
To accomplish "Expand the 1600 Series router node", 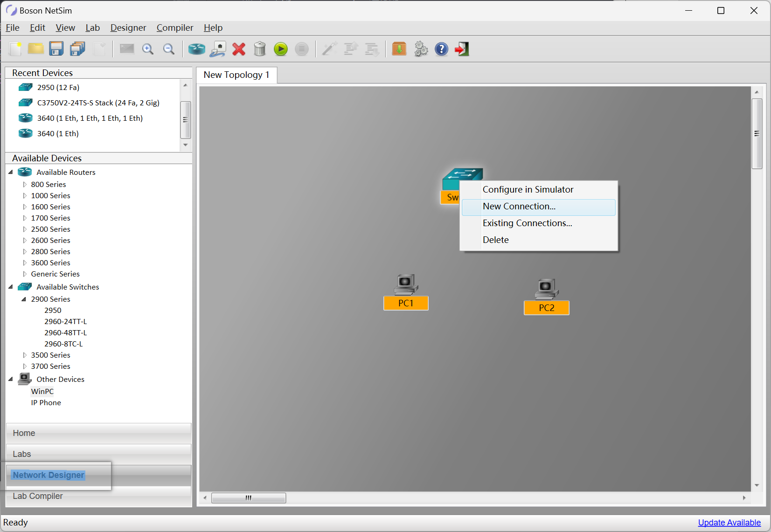I will (25, 207).
